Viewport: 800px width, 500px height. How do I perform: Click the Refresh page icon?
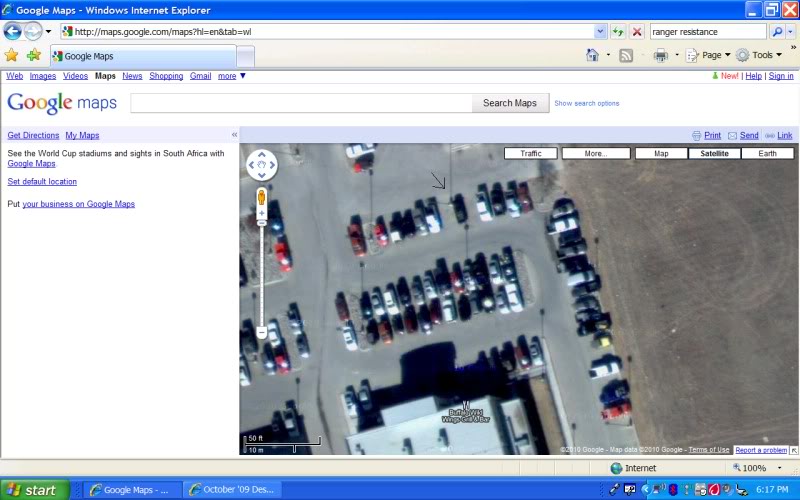point(618,32)
